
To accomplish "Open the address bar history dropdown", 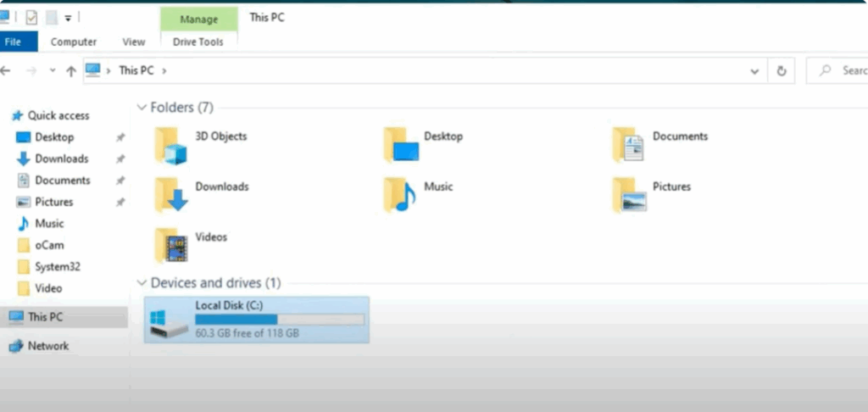I will click(754, 71).
